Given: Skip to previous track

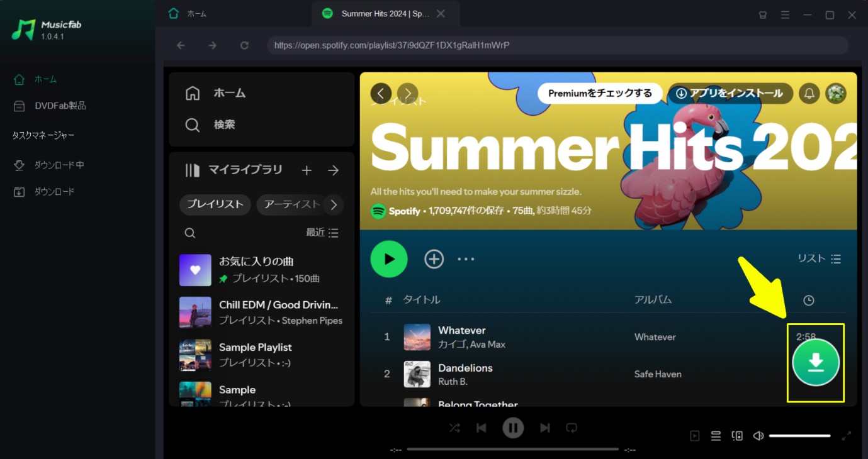Looking at the screenshot, I should pos(482,428).
